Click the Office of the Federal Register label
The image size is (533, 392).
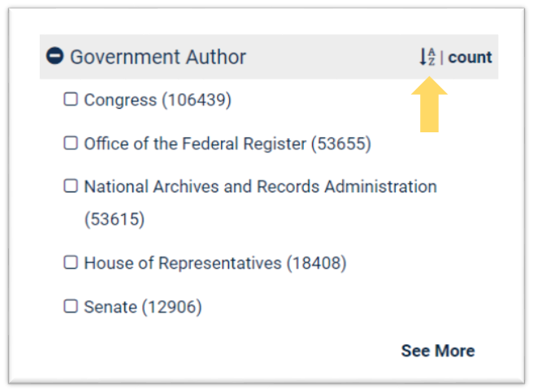click(x=195, y=144)
